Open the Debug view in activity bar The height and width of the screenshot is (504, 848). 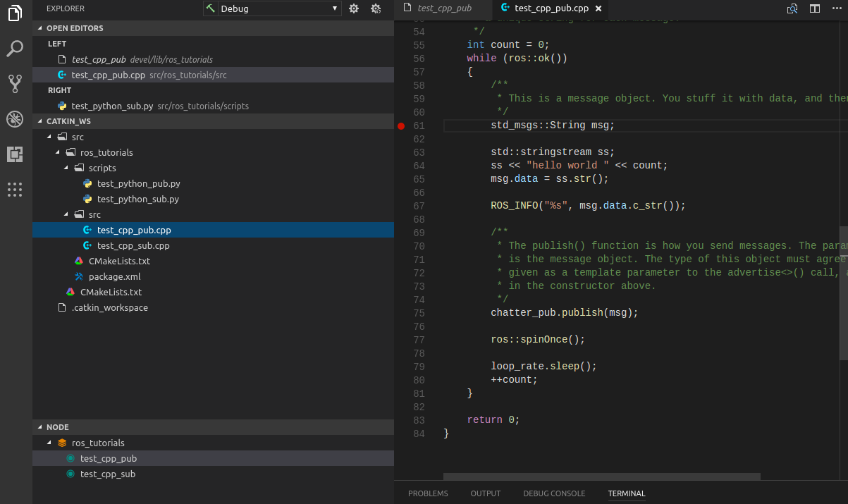pos(15,119)
